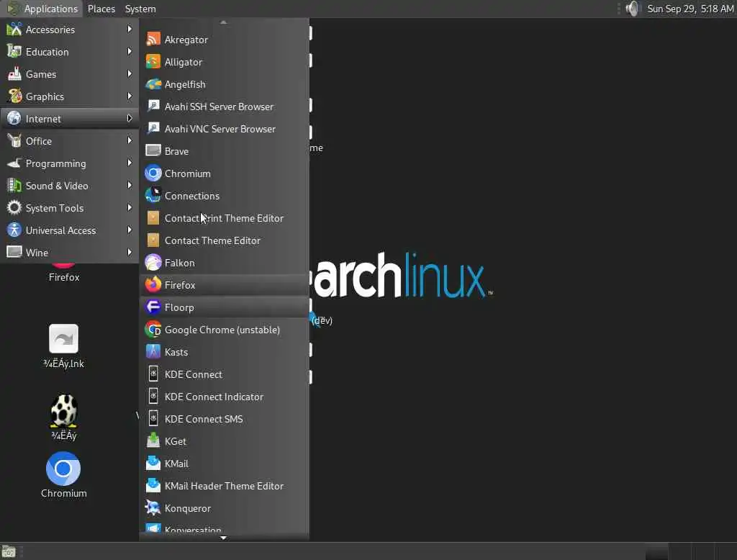Open the System menu
This screenshot has width=737, height=560.
click(x=140, y=9)
